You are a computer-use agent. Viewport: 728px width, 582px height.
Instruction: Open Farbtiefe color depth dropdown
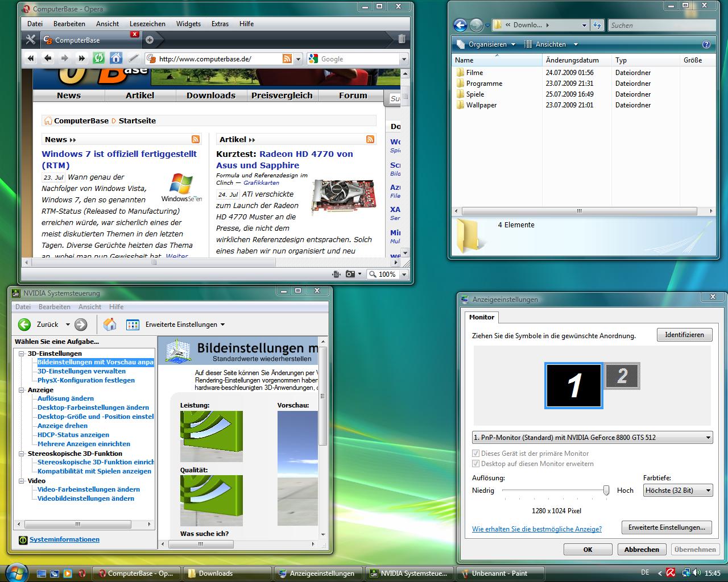pos(708,490)
